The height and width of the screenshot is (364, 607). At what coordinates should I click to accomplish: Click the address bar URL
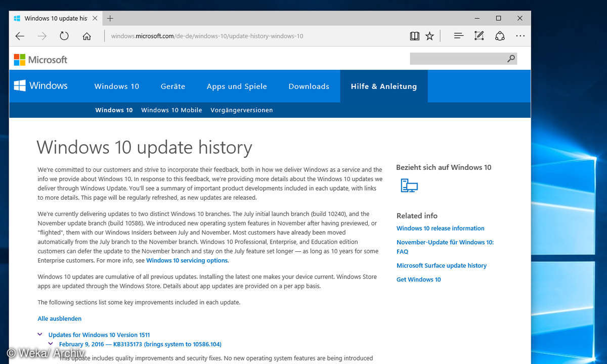coord(207,36)
